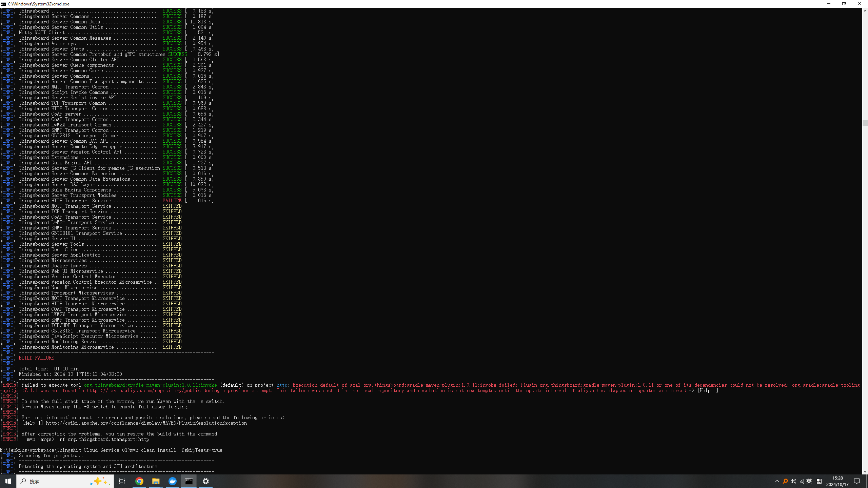Select the cmd.exe taskbar icon

[x=189, y=481]
